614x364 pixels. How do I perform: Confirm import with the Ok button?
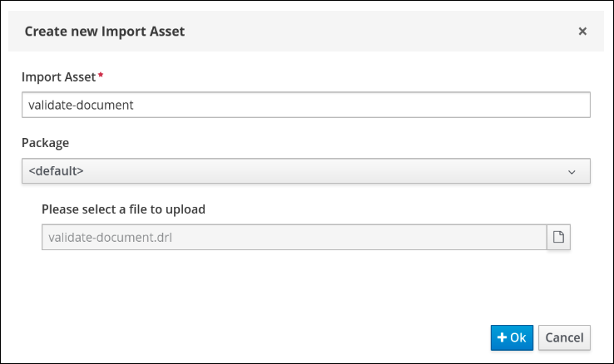coord(512,337)
